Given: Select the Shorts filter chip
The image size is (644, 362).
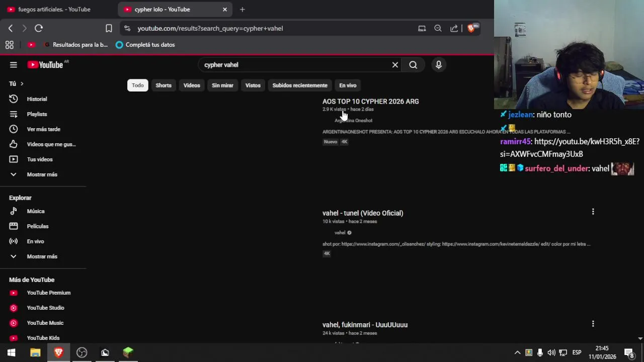Looking at the screenshot, I should (164, 85).
